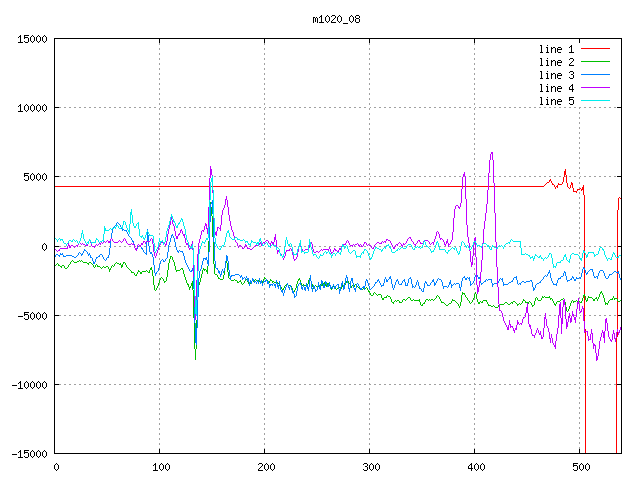Click the chart title m1020_08
The image size is (640, 480).
[336, 19]
